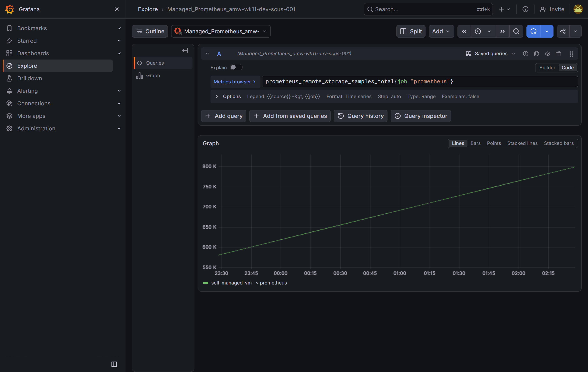Expand the Starred chevron
Image resolution: width=588 pixels, height=372 pixels.
(119, 41)
